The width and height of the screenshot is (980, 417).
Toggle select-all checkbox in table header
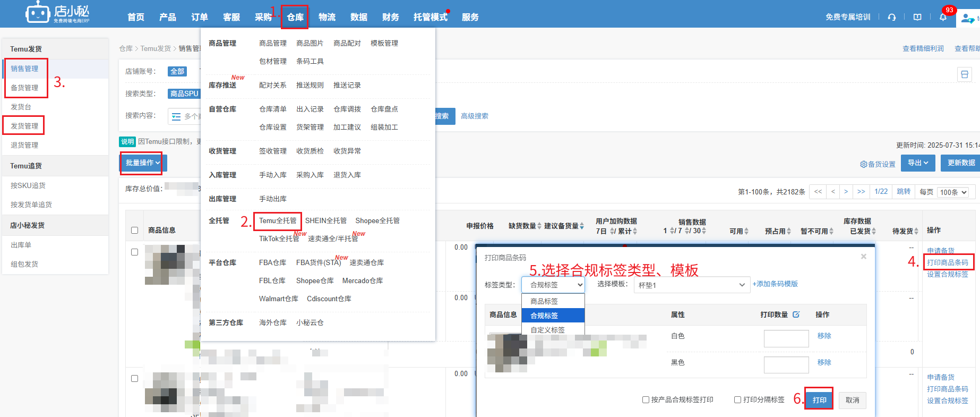134,231
